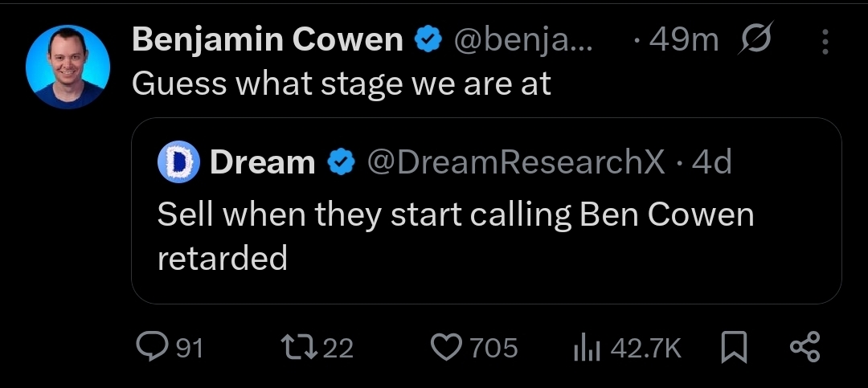The height and width of the screenshot is (388, 868).
Task: Tap the share icon
Action: click(805, 348)
